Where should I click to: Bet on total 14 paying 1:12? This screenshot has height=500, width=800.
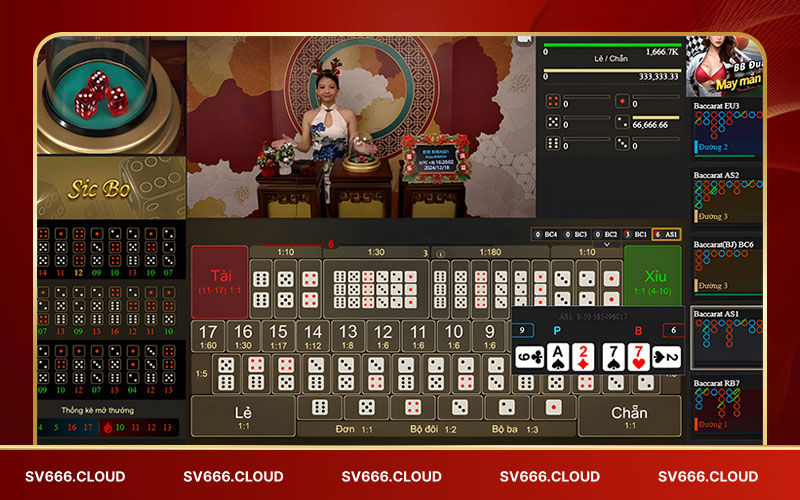(x=313, y=336)
